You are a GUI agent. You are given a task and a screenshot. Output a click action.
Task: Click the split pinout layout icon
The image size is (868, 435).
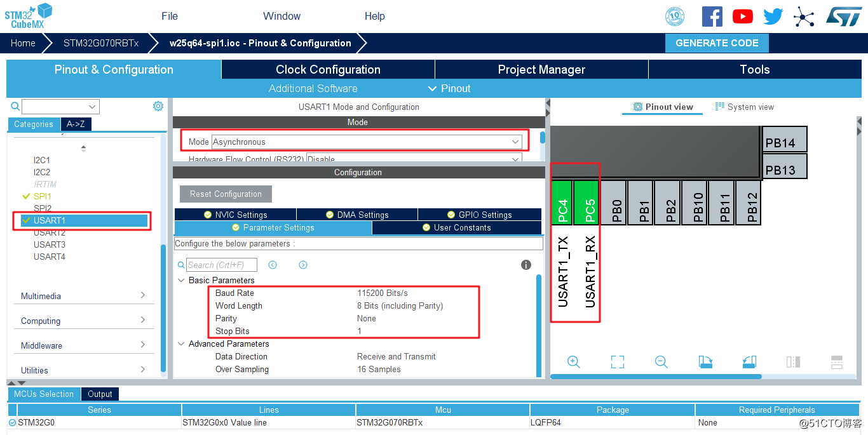837,362
